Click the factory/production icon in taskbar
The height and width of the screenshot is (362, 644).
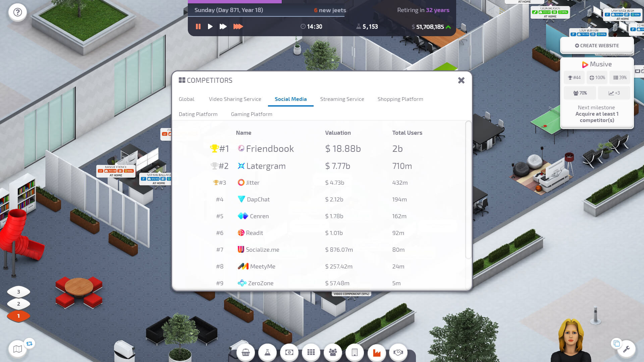(x=377, y=352)
